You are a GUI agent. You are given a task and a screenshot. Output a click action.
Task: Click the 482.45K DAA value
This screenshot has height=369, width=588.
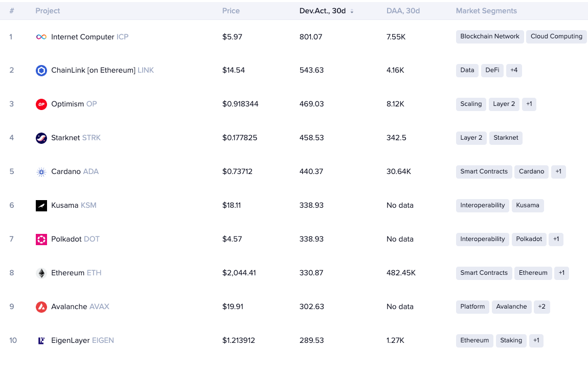pos(401,273)
